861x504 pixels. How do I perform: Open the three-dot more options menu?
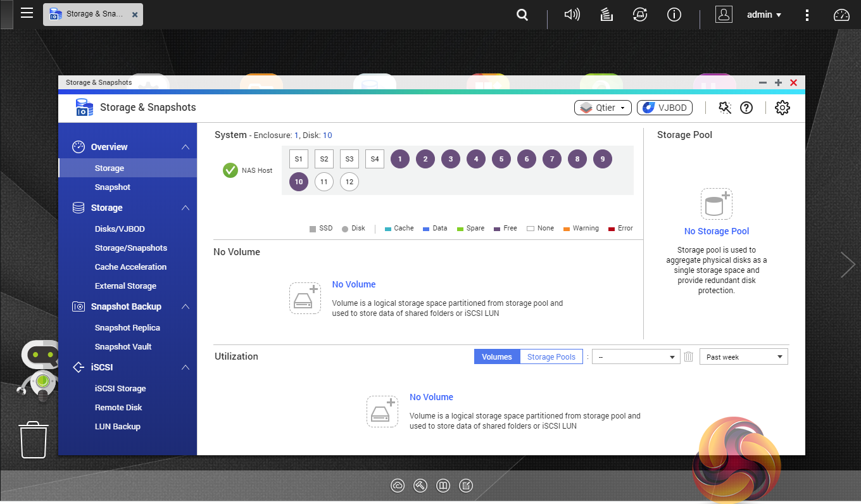[x=807, y=15]
